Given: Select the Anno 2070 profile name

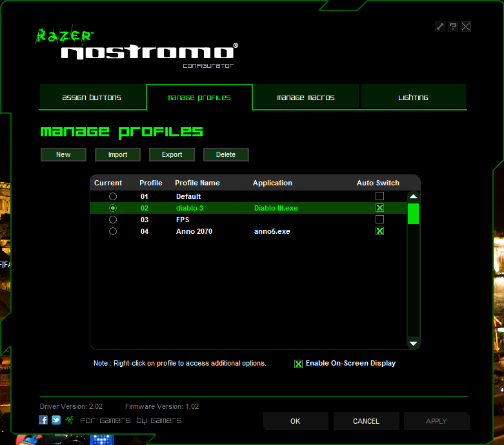Looking at the screenshot, I should tap(194, 231).
